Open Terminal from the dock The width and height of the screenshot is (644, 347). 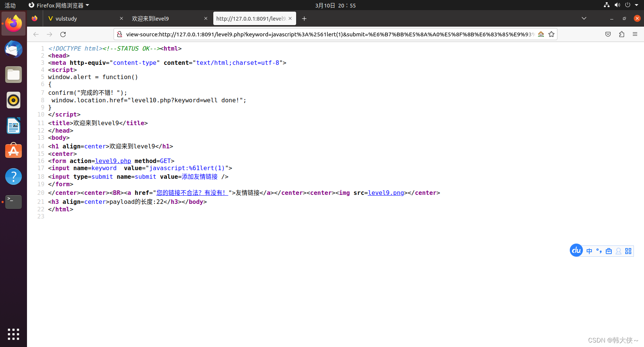click(13, 202)
